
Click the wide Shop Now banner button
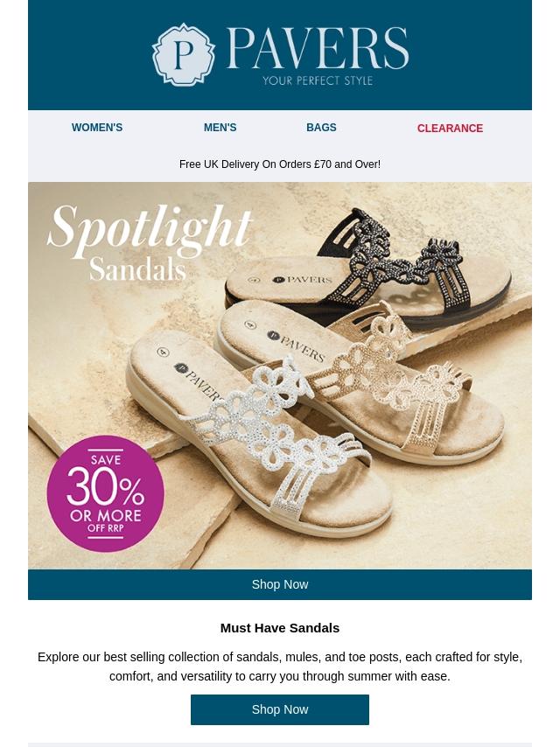tap(280, 584)
